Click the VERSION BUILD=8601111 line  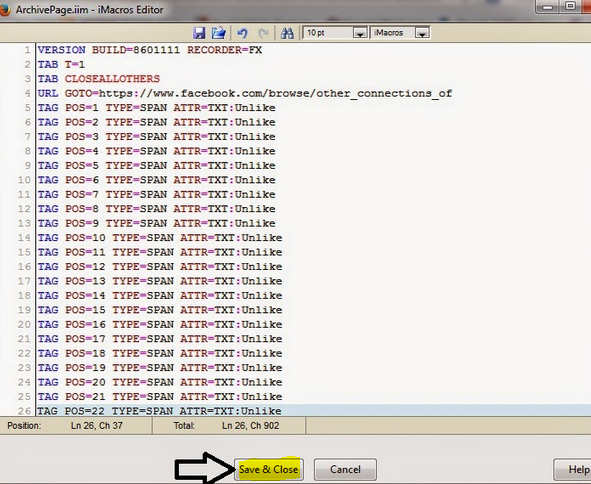pos(150,50)
